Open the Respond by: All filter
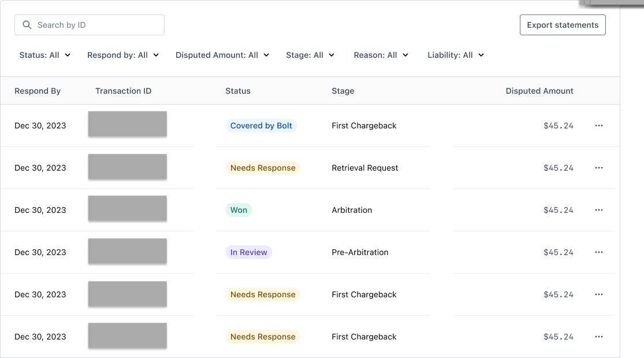 pyautogui.click(x=123, y=55)
